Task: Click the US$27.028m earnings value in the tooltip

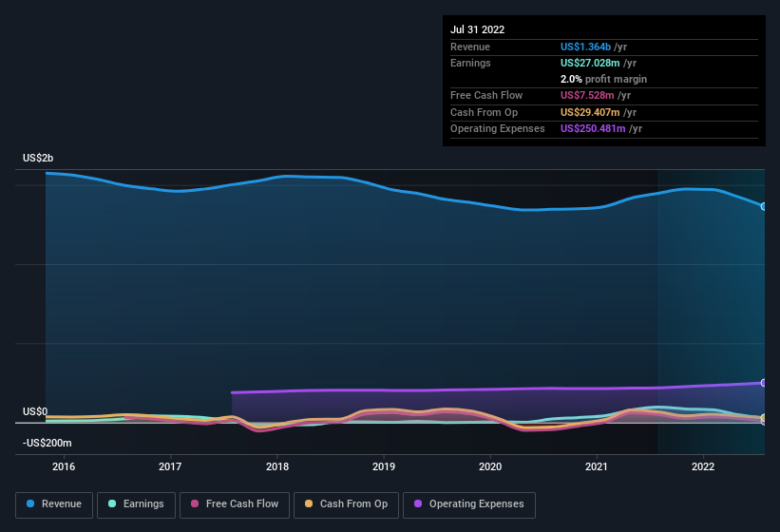Action: click(x=591, y=63)
